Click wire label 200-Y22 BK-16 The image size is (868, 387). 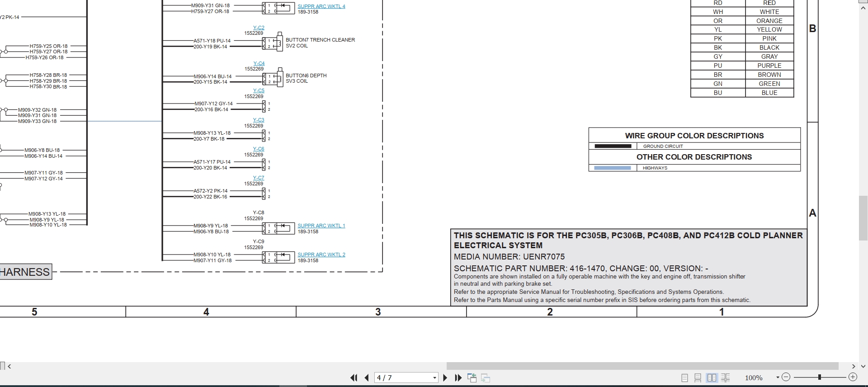pyautogui.click(x=210, y=197)
